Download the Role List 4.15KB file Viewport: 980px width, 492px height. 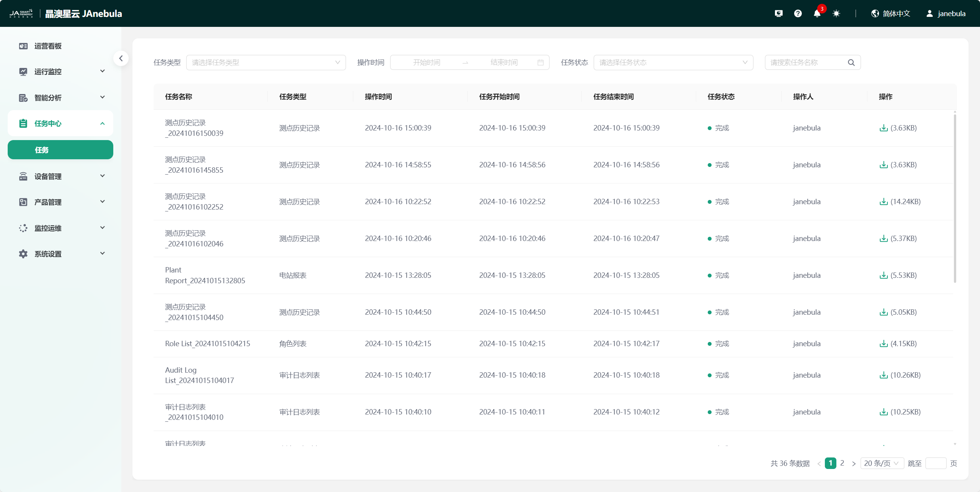click(884, 344)
